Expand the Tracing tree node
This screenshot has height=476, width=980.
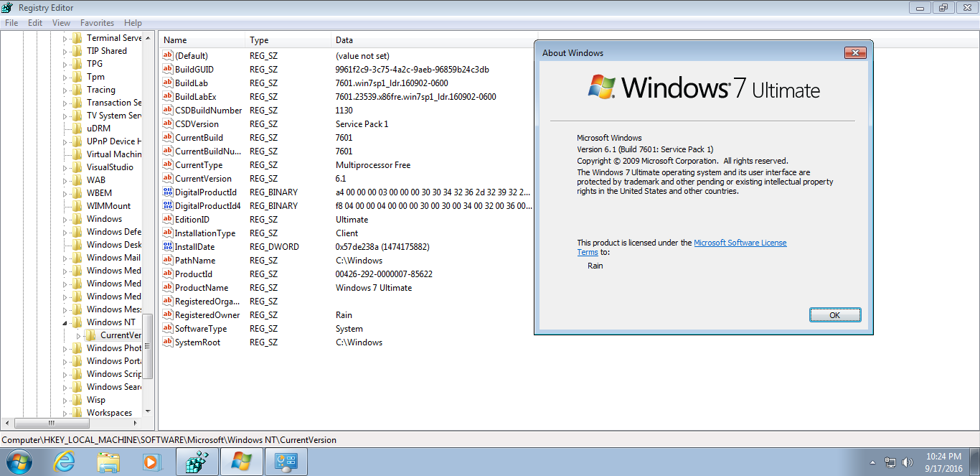coord(65,90)
